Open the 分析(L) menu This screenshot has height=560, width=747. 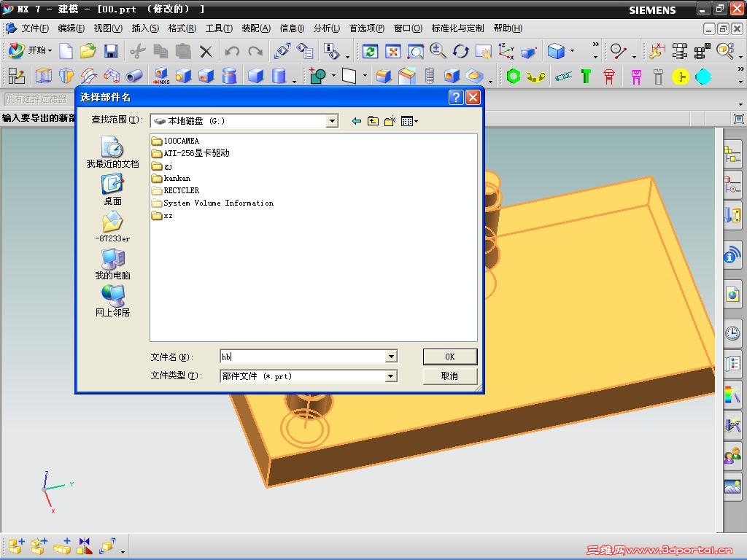point(326,28)
